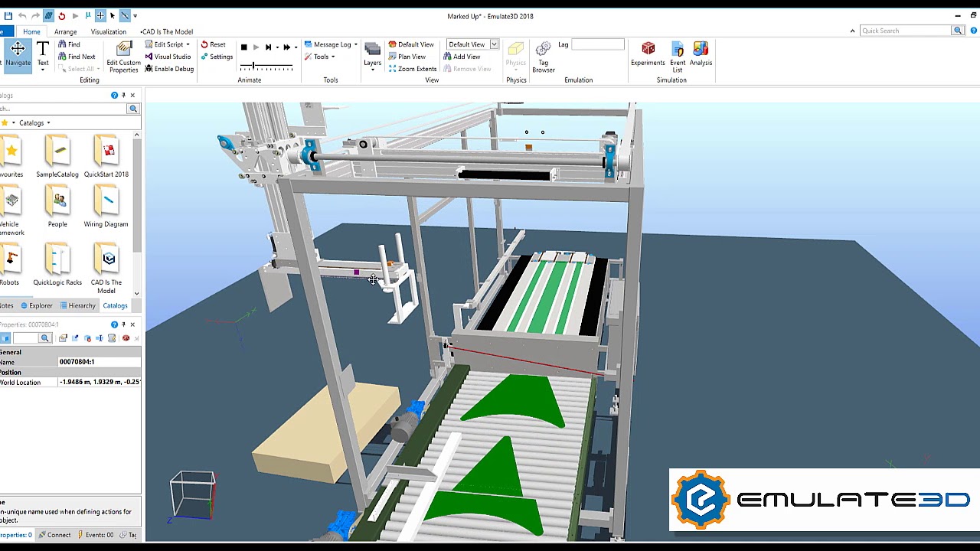
Task: Switch to the Catalogs panel tab
Action: pos(115,305)
